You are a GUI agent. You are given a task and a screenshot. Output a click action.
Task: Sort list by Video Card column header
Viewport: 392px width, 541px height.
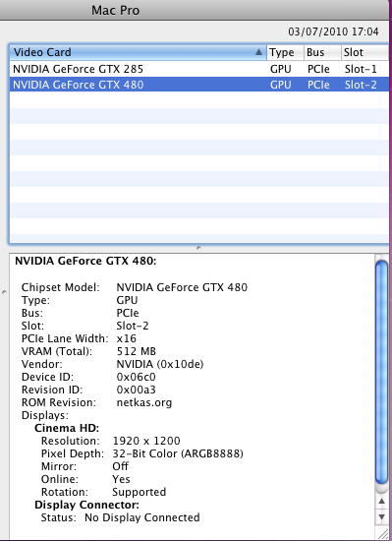pyautogui.click(x=138, y=52)
